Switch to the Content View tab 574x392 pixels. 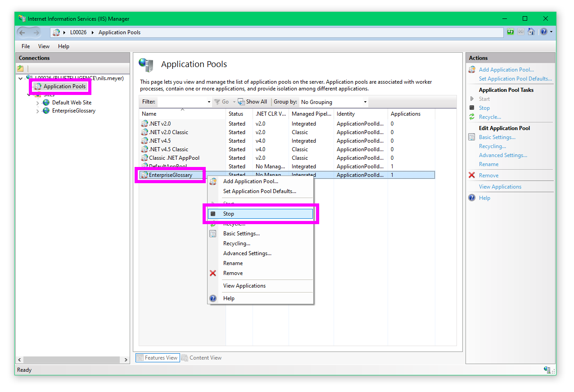202,358
